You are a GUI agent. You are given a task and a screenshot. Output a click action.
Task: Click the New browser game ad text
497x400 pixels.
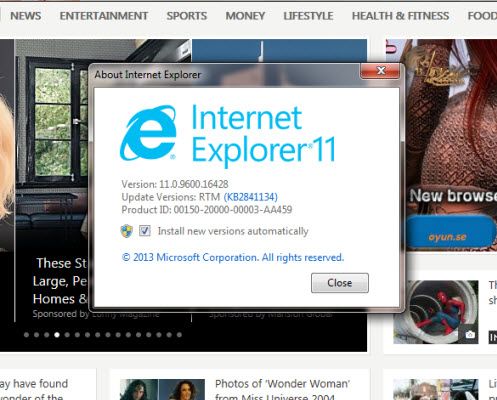(453, 195)
